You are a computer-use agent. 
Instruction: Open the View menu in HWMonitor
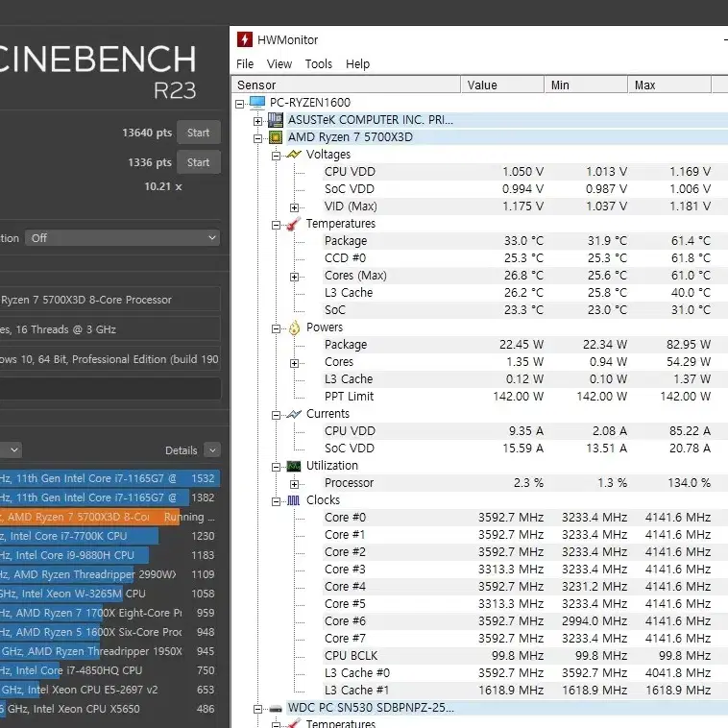coord(279,63)
